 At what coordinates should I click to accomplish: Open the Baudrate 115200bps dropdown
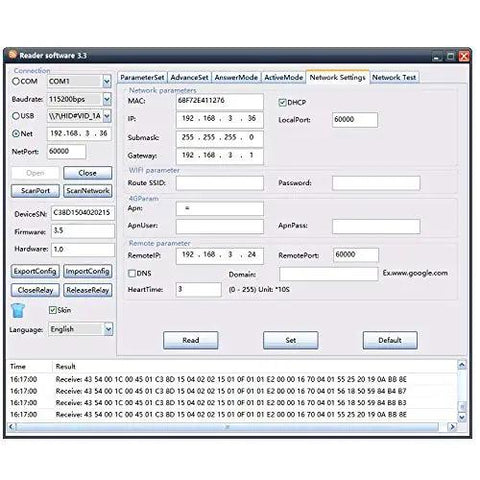point(107,99)
